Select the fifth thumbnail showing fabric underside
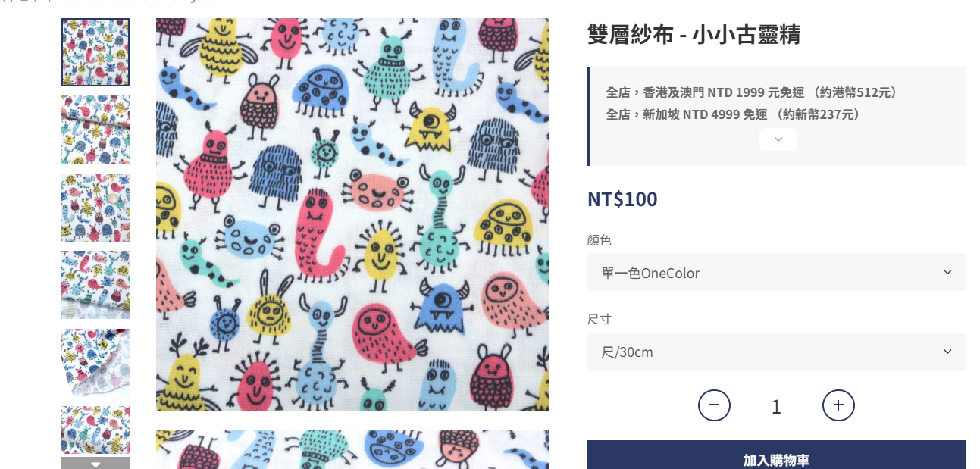The width and height of the screenshot is (980, 469). pyautogui.click(x=95, y=363)
